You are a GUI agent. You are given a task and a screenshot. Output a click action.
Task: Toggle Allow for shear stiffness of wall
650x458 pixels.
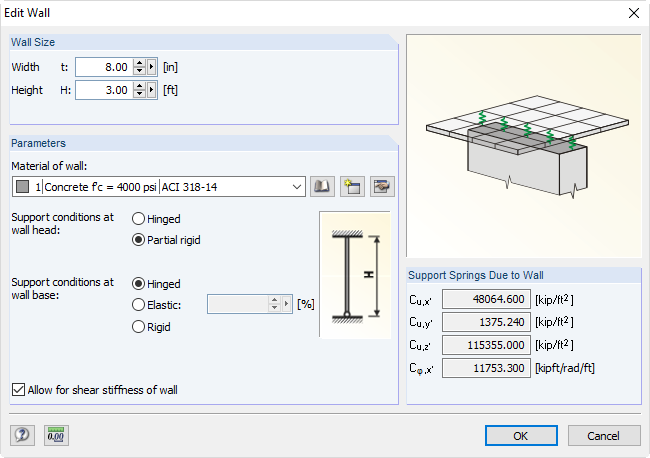point(18,389)
